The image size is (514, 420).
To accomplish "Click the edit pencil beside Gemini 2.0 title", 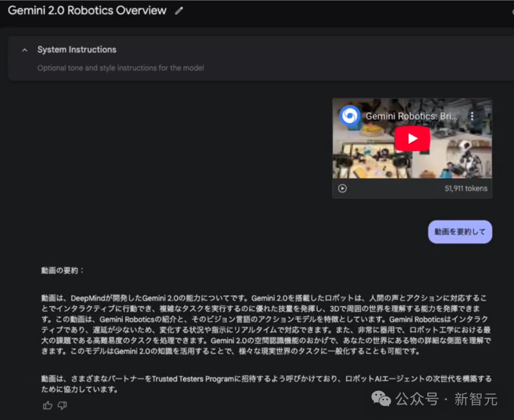I will (x=178, y=10).
